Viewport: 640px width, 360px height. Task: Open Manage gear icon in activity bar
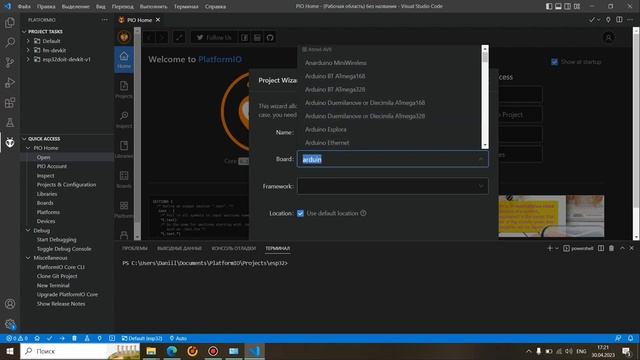point(10,324)
